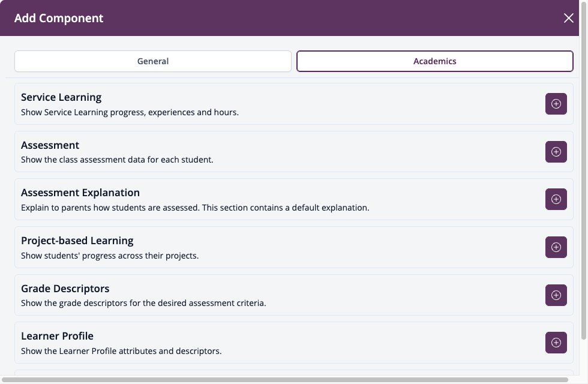Image resolution: width=588 pixels, height=384 pixels.
Task: Click the Service Learning title
Action: point(61,97)
